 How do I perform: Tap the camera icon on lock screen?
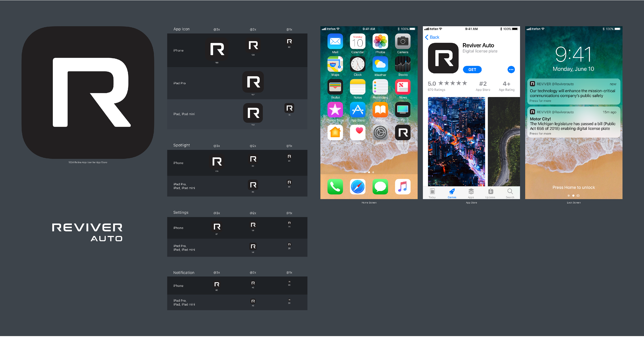578,195
